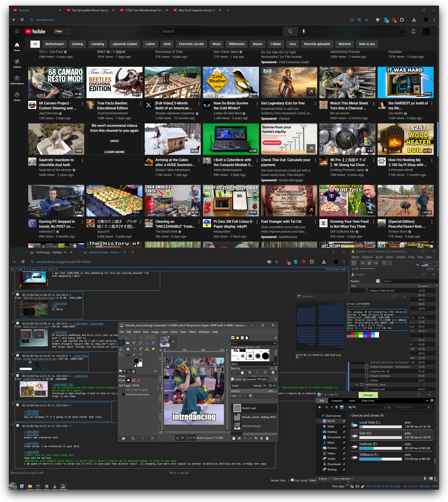This screenshot has height=502, width=448.
Task: Pick the Zoom magnifier tool in GIMP
Action: pos(140,355)
